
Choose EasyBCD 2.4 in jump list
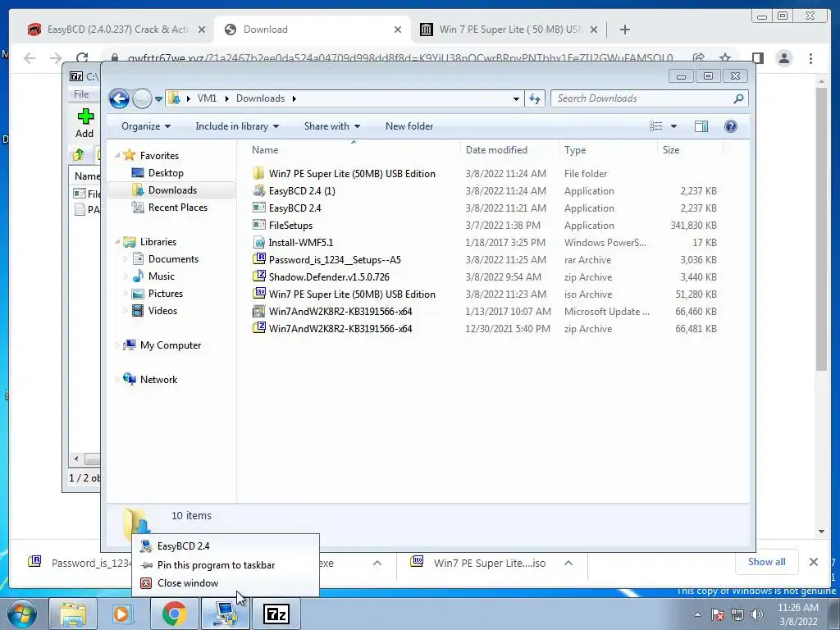(226, 546)
